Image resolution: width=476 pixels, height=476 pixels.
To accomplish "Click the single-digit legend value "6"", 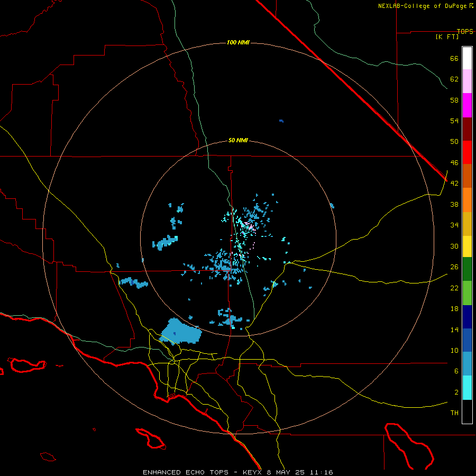I will pos(456,371).
